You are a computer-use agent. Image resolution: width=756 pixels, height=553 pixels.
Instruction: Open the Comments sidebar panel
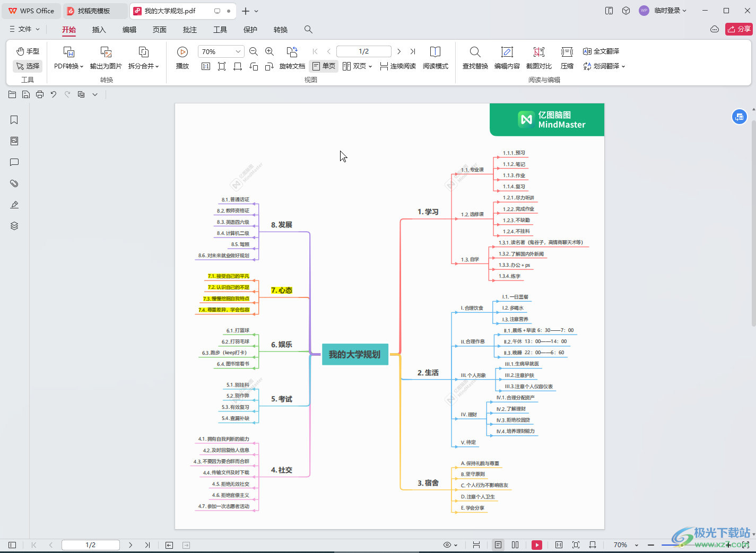[14, 162]
